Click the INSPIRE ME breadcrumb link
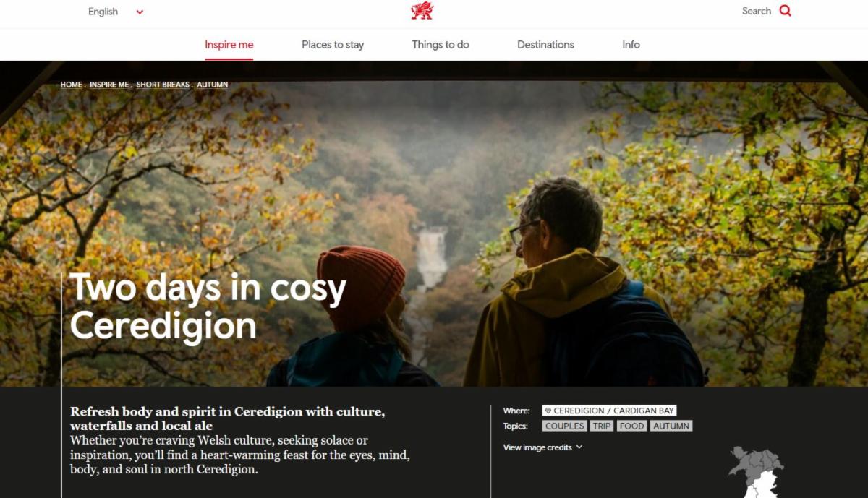The width and height of the screenshot is (868, 498). (109, 85)
